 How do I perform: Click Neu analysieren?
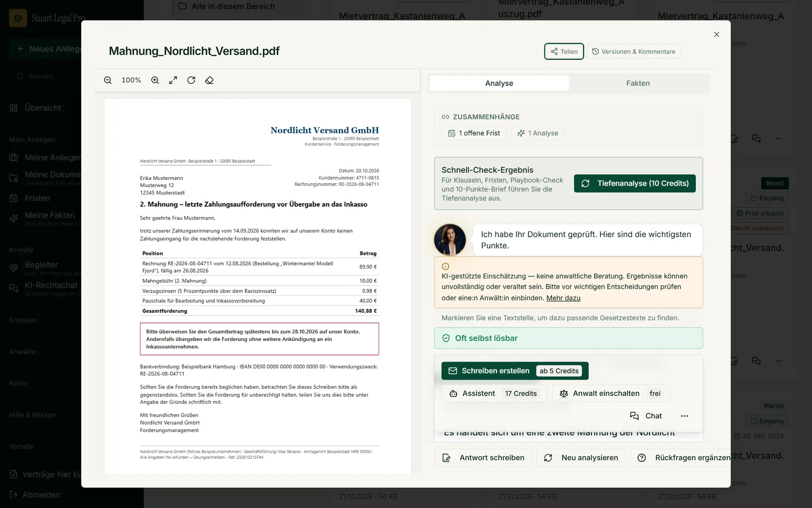coord(581,458)
